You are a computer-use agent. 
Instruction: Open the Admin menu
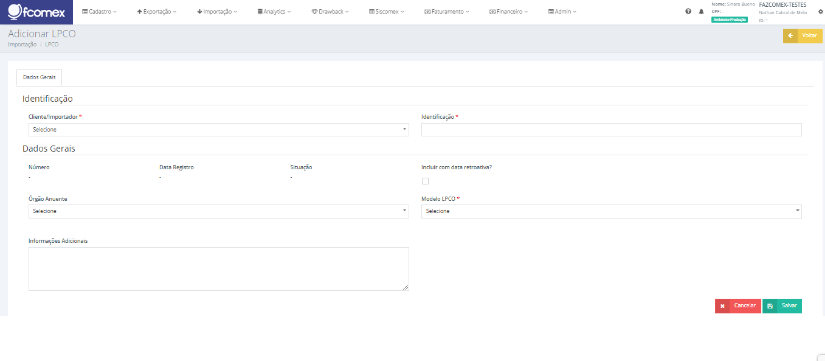click(x=562, y=12)
